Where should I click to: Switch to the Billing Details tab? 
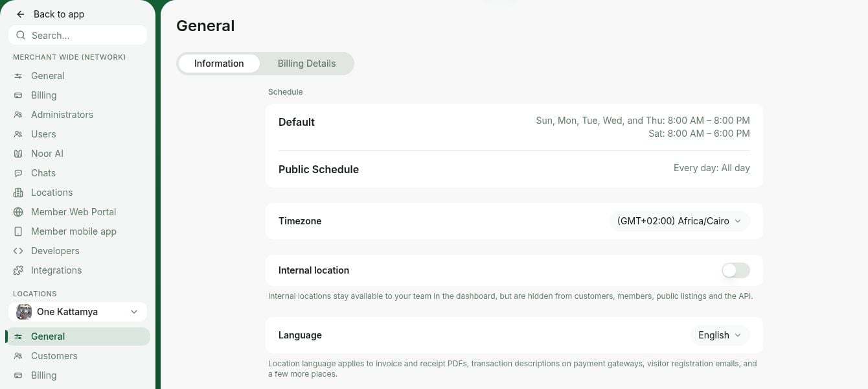click(306, 64)
